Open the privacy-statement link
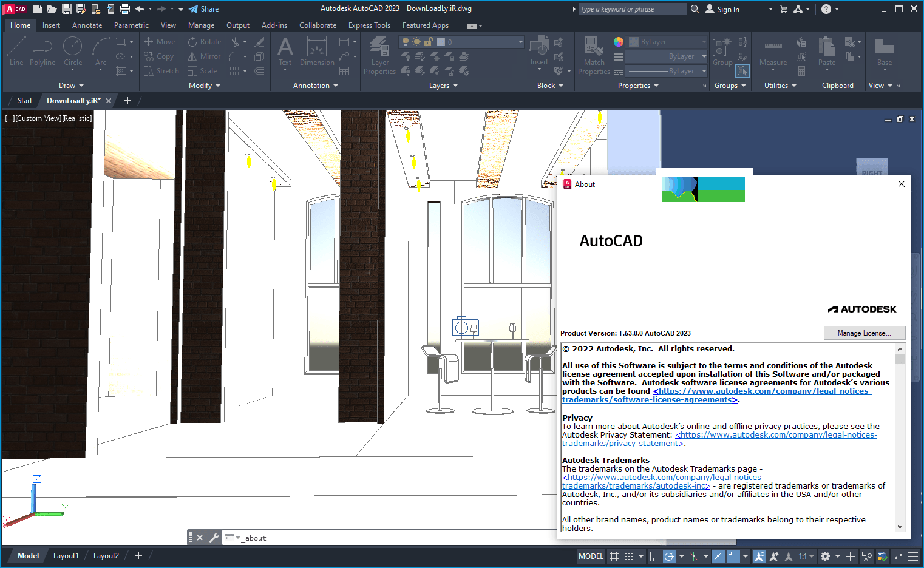924x568 pixels. pyautogui.click(x=720, y=439)
